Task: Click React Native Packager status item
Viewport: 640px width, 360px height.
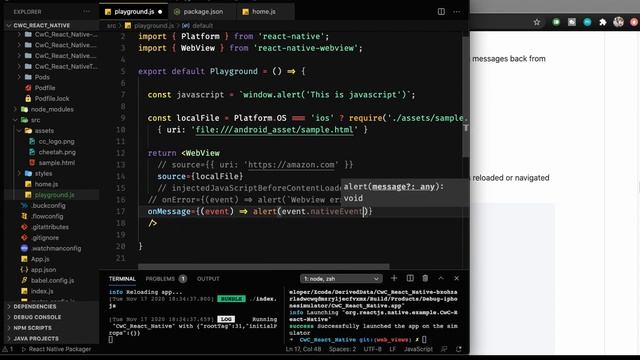Action: coord(56,349)
